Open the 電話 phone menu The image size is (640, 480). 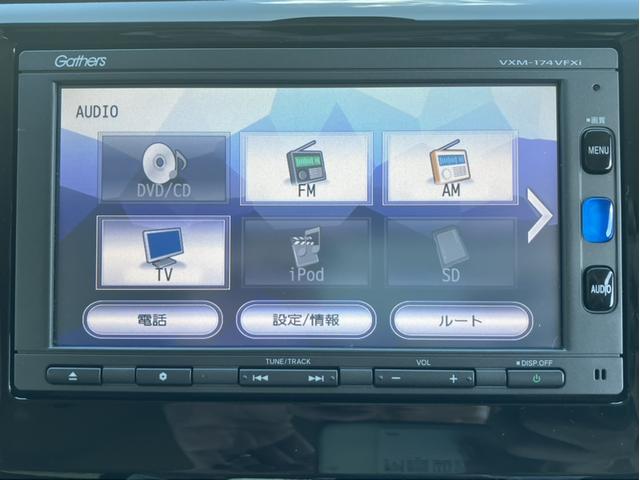152,320
